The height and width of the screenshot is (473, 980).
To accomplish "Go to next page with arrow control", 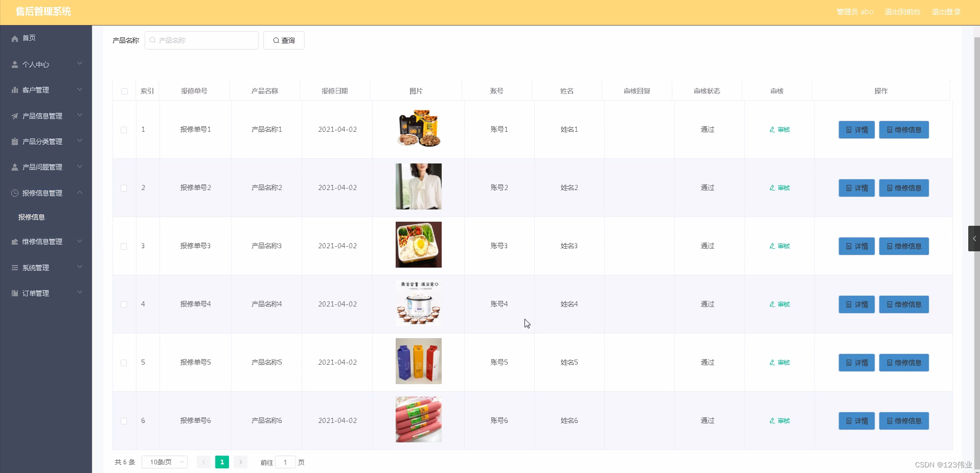I will tap(241, 462).
